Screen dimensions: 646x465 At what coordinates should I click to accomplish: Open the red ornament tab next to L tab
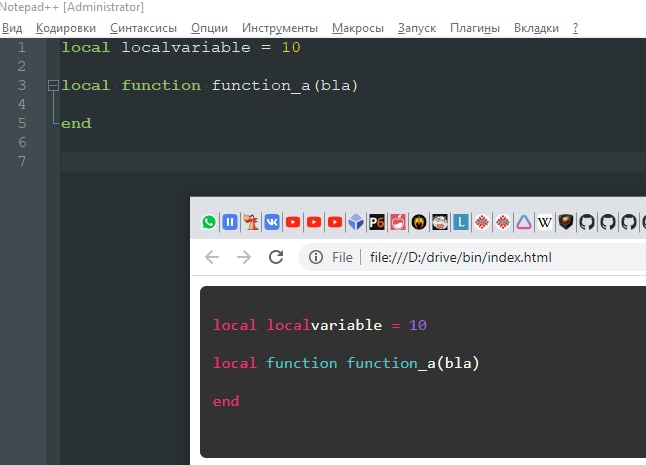pyautogui.click(x=482, y=222)
